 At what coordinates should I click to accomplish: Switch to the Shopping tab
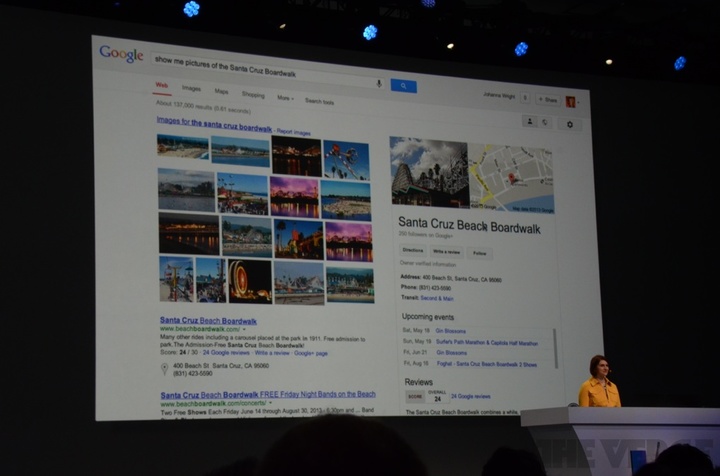click(253, 95)
